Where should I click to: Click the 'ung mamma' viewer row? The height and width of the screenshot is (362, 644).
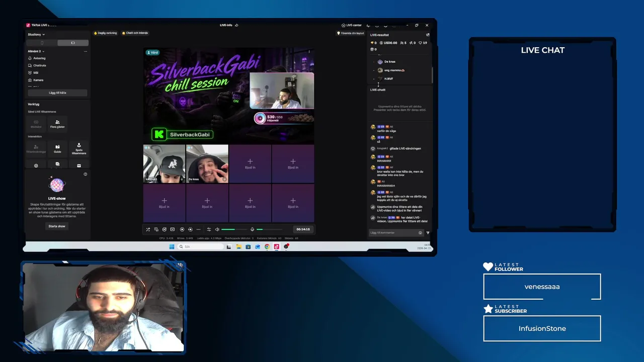pyautogui.click(x=400, y=70)
